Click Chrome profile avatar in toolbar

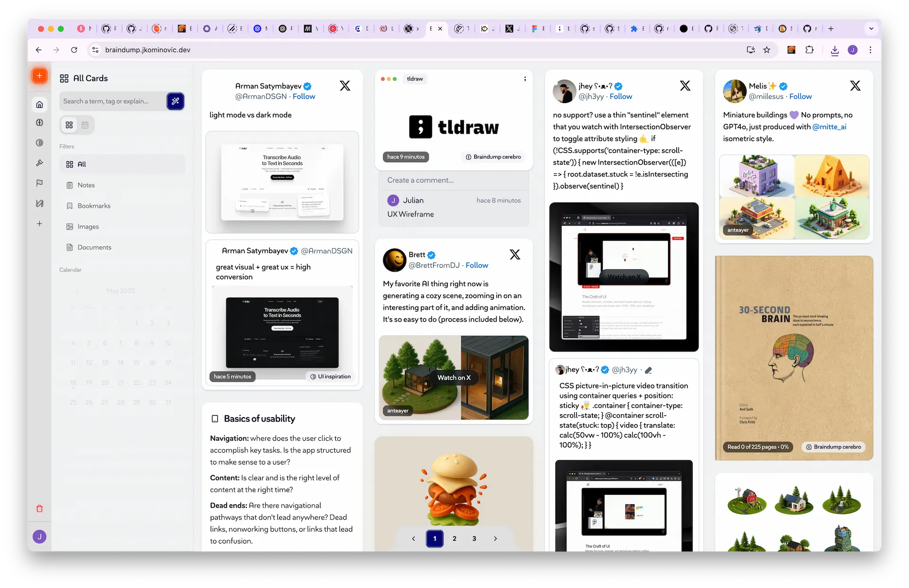(853, 50)
